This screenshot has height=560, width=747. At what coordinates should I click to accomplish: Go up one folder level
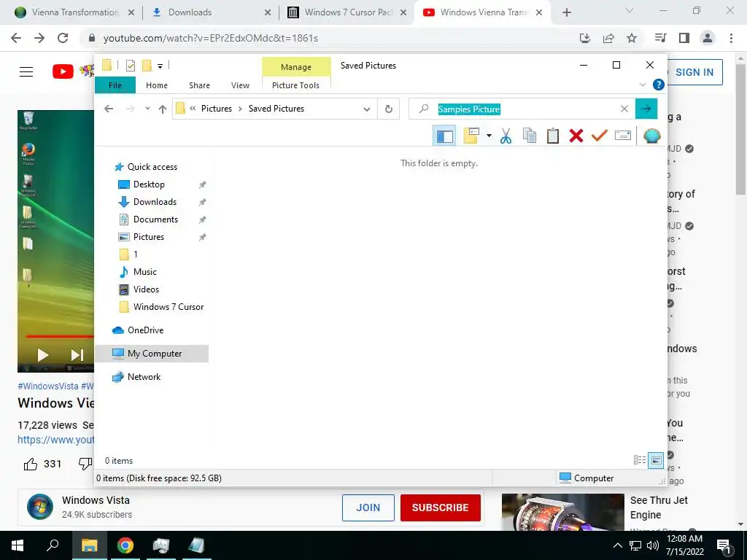[x=163, y=109]
